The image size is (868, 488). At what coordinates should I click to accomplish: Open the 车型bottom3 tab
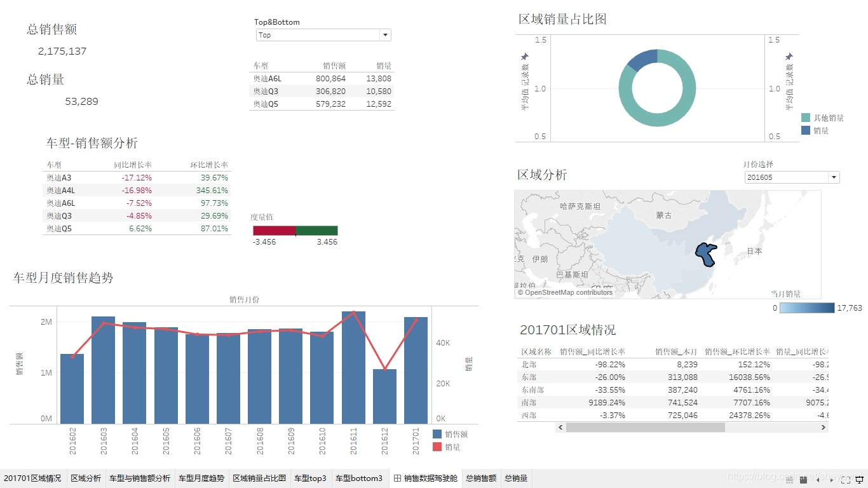(359, 478)
